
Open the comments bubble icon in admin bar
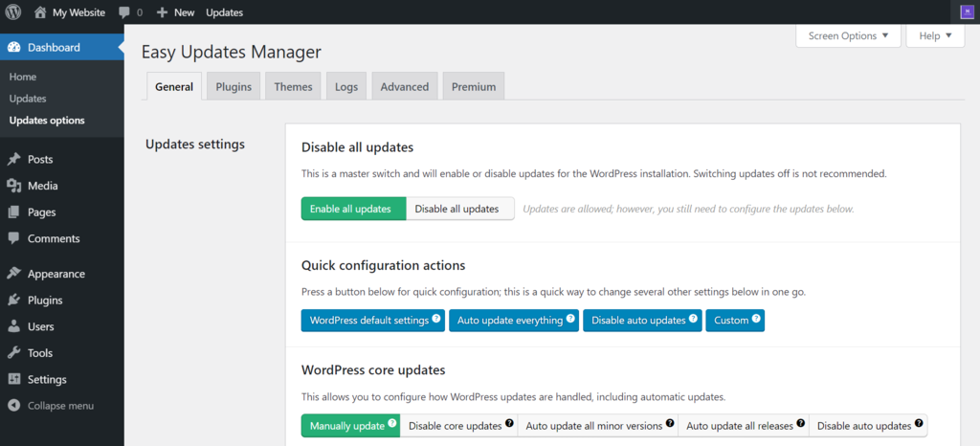[124, 12]
